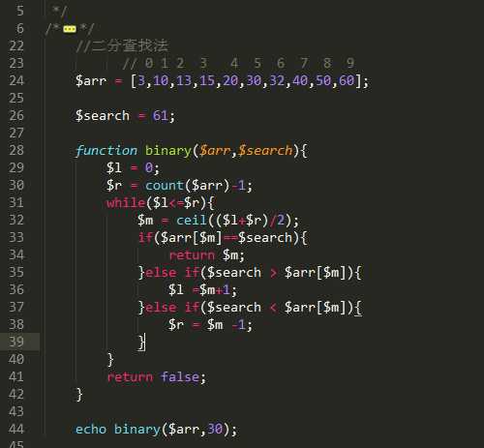Click 'ceil' function call on line 32
This screenshot has width=484, height=448.
point(192,221)
